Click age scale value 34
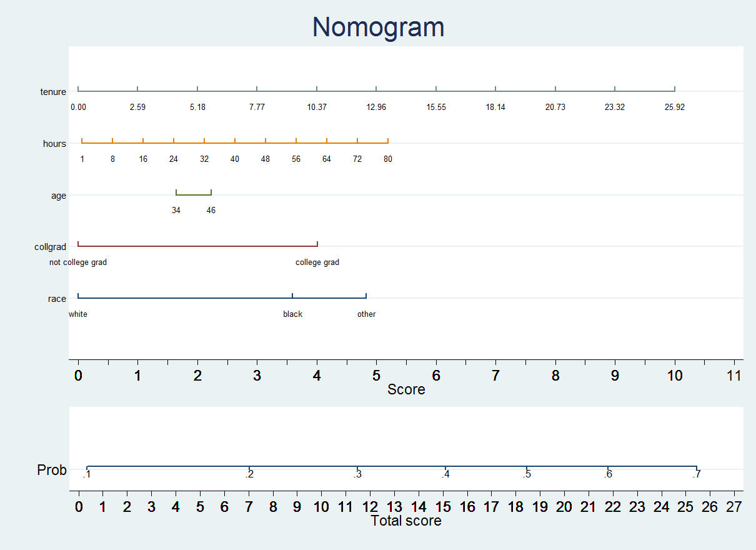Screen dimensions: 756x550 tap(176, 211)
